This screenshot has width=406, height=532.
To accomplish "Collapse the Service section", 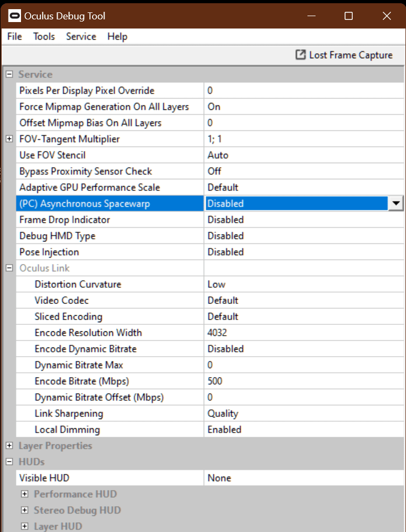I will tap(10, 74).
